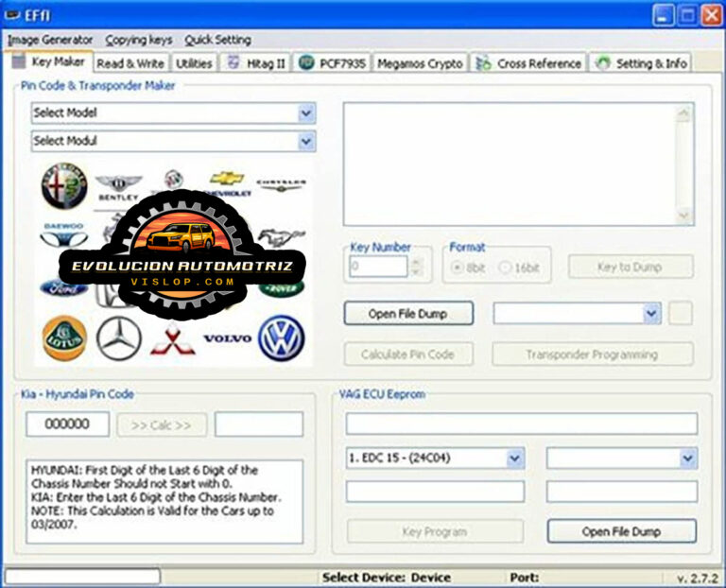
Task: Open the Select Modul dropdown
Action: 306,141
